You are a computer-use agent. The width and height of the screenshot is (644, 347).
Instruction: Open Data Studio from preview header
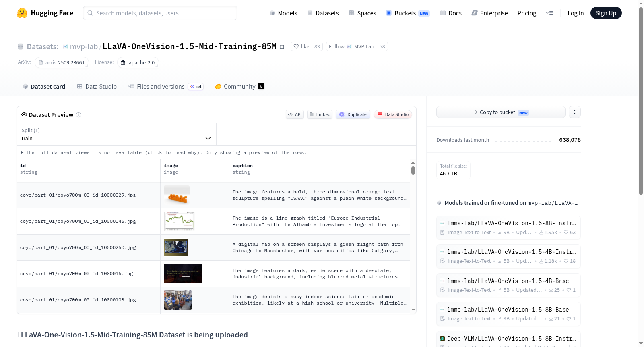click(x=393, y=114)
